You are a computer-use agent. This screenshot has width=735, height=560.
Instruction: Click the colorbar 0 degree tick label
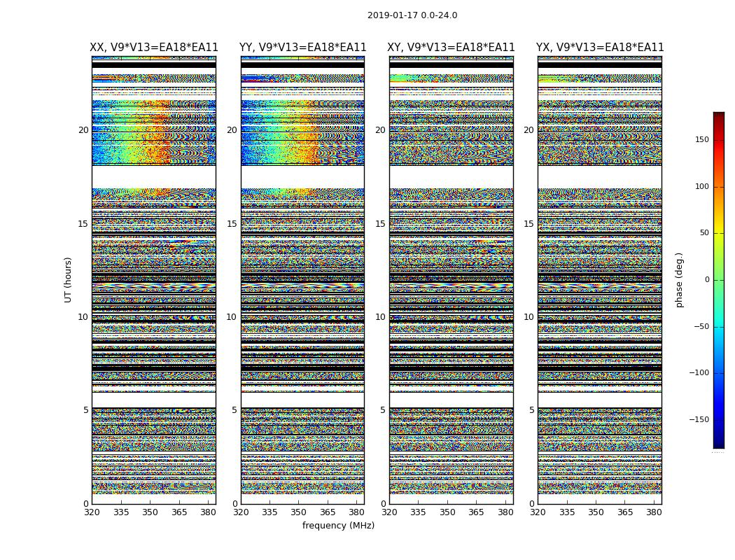707,280
